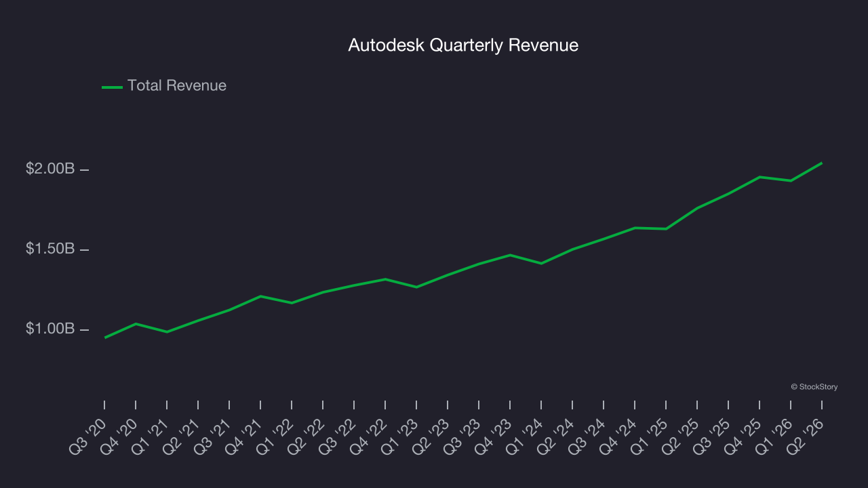Click the Q2 '21 x-axis label
The width and height of the screenshot is (868, 488).
[x=182, y=436]
